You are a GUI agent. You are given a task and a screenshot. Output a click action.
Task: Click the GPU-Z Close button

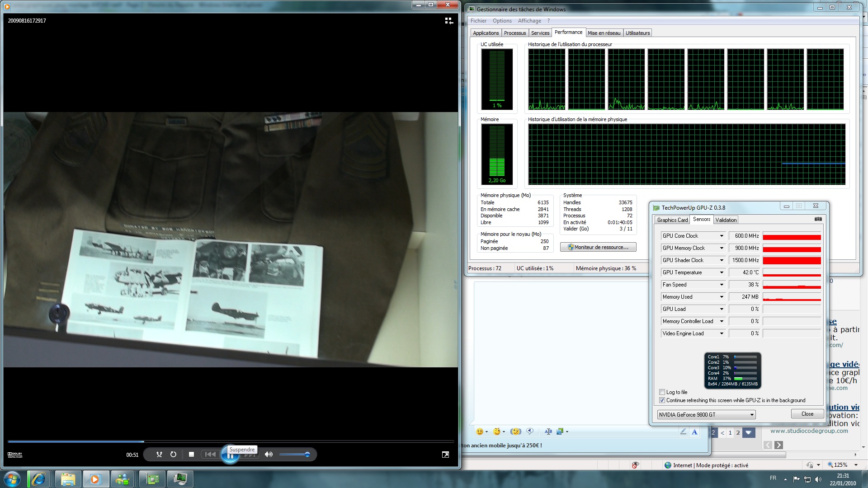(807, 414)
